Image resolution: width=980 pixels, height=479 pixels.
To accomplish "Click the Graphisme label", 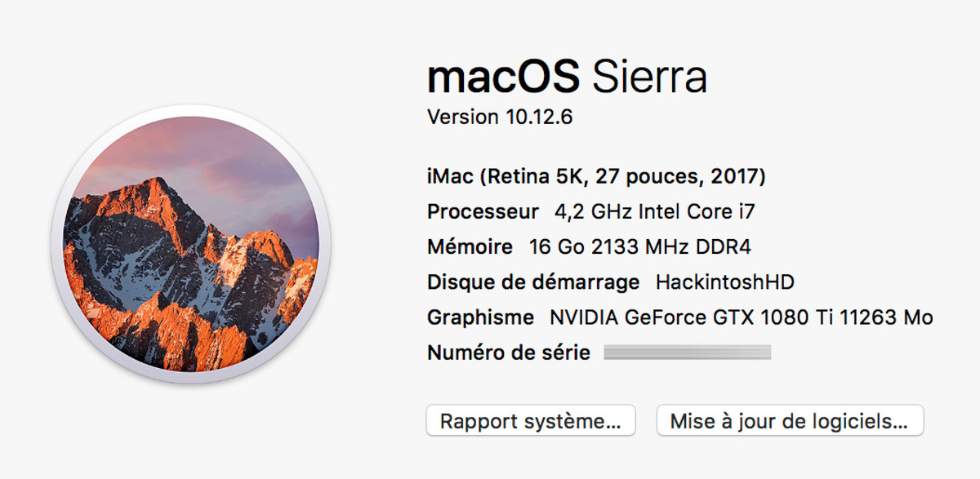I will pyautogui.click(x=480, y=318).
